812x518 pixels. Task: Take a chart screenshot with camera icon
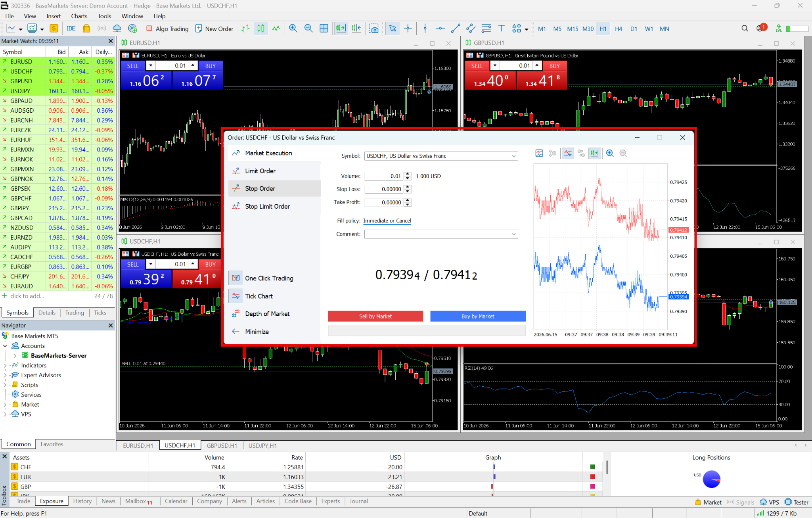374,29
